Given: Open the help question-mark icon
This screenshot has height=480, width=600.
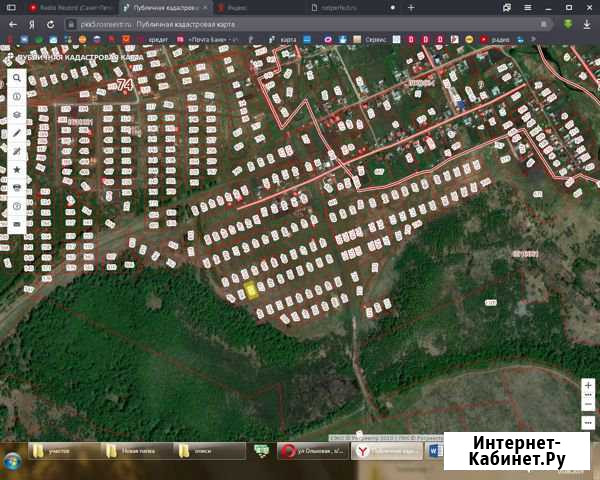Looking at the screenshot, I should click(17, 206).
